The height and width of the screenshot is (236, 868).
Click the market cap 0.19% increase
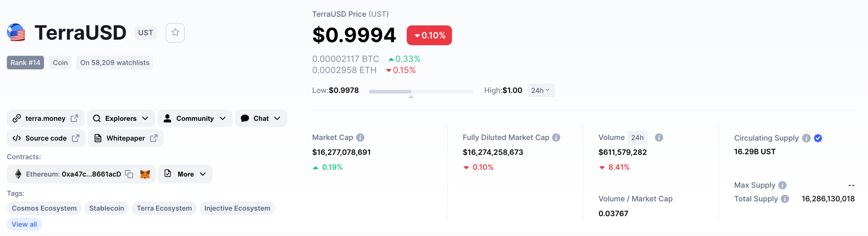328,167
